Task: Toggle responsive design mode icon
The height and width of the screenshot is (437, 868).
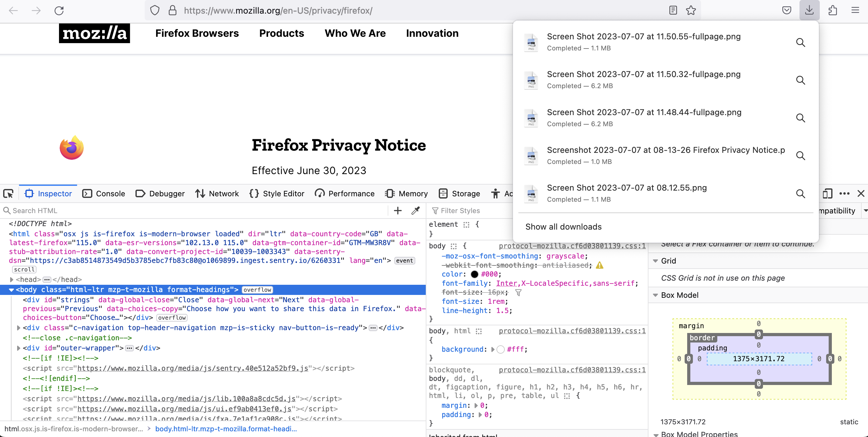Action: tap(828, 194)
